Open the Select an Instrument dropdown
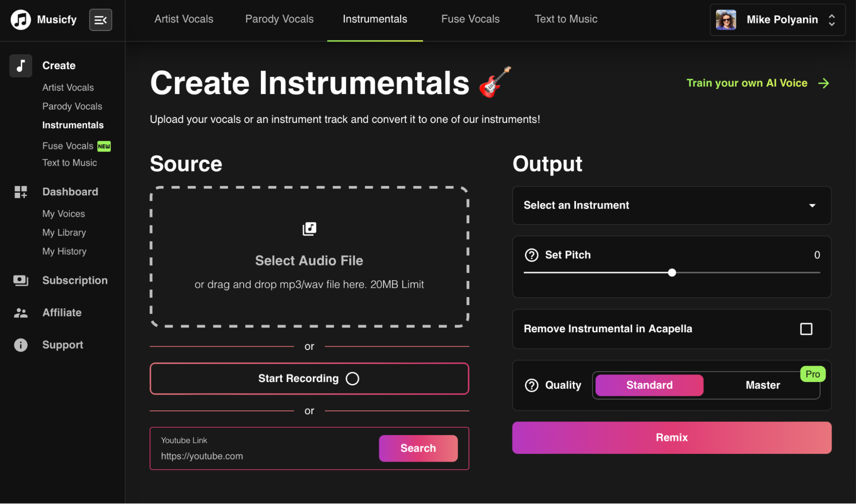856x504 pixels. click(x=671, y=206)
